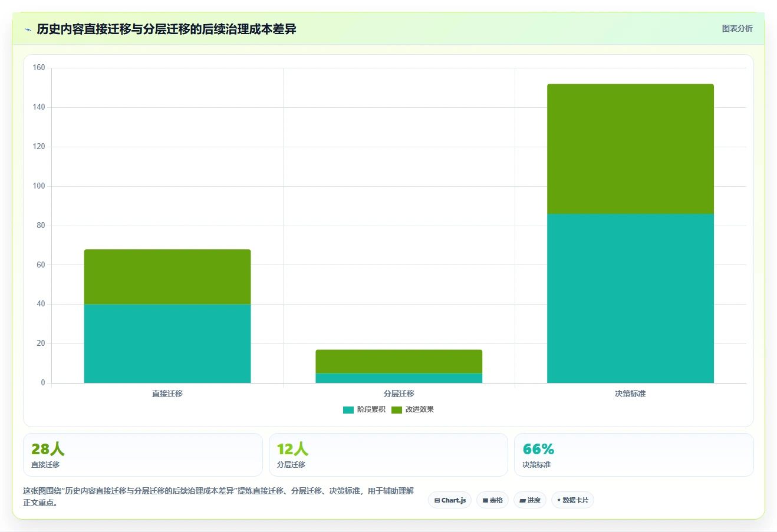Select the Chart.js tag chip
Screen dimensions: 777x532
click(x=450, y=500)
